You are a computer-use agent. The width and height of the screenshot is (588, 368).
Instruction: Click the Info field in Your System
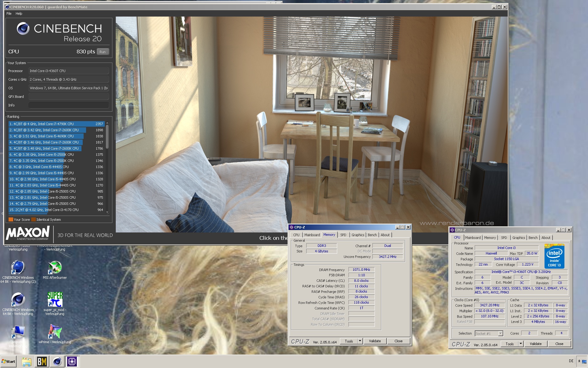[x=69, y=105]
